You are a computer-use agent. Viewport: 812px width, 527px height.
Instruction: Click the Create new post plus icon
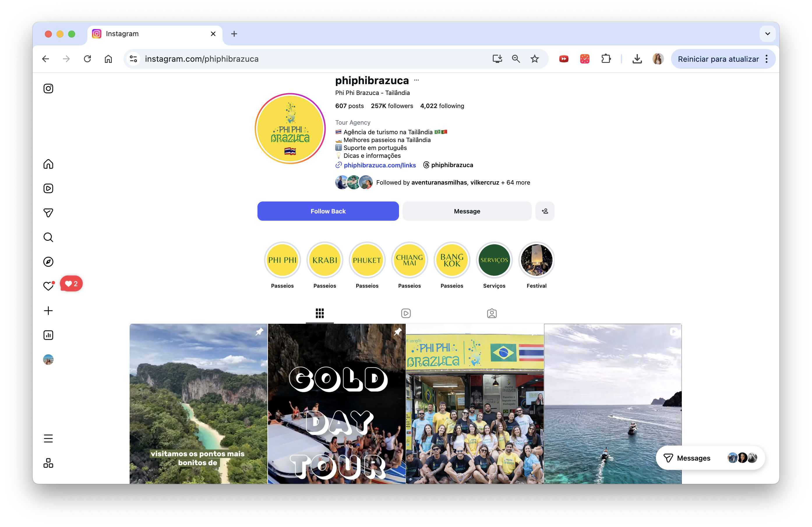(x=48, y=311)
